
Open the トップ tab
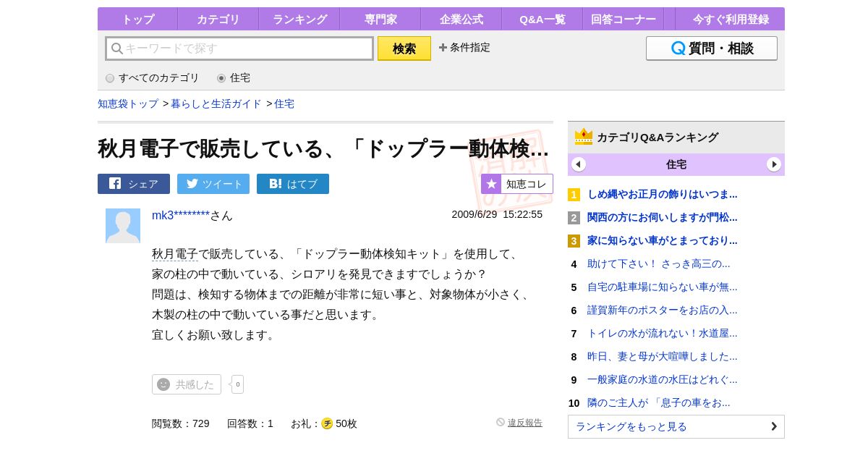point(137,20)
